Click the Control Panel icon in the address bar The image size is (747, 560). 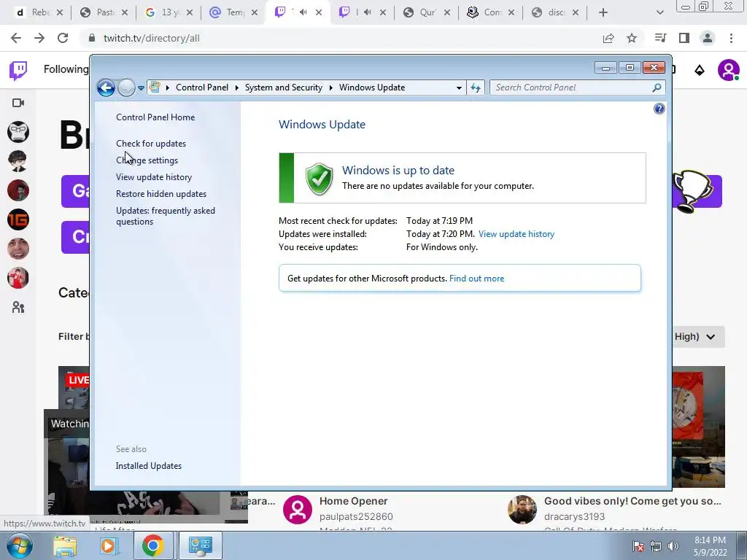coord(155,87)
